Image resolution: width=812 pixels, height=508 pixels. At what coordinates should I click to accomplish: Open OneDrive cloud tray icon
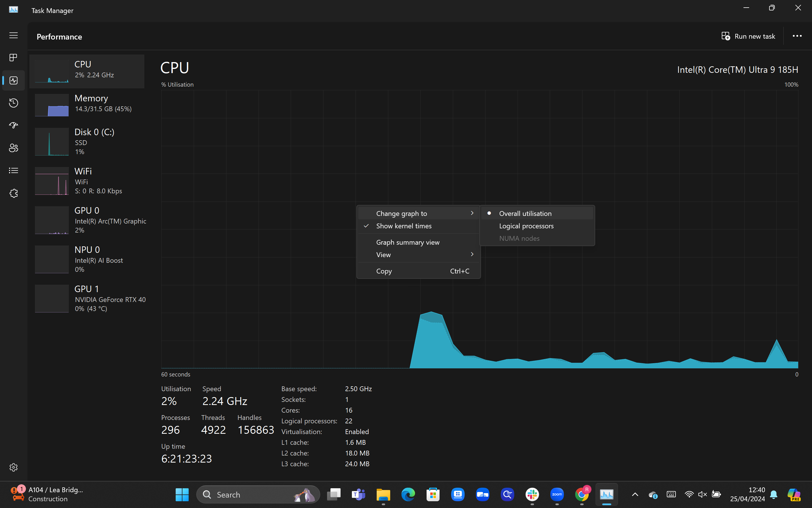[653, 494]
